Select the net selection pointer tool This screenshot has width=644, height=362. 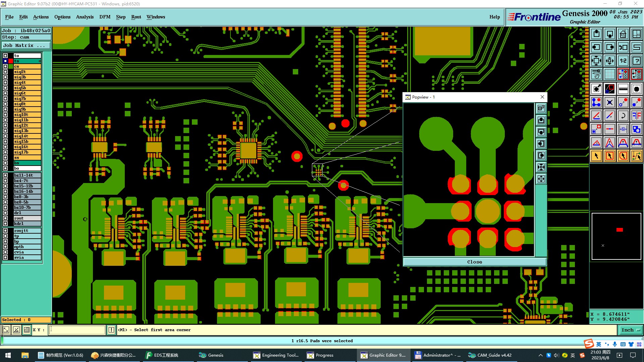pyautogui.click(x=636, y=156)
